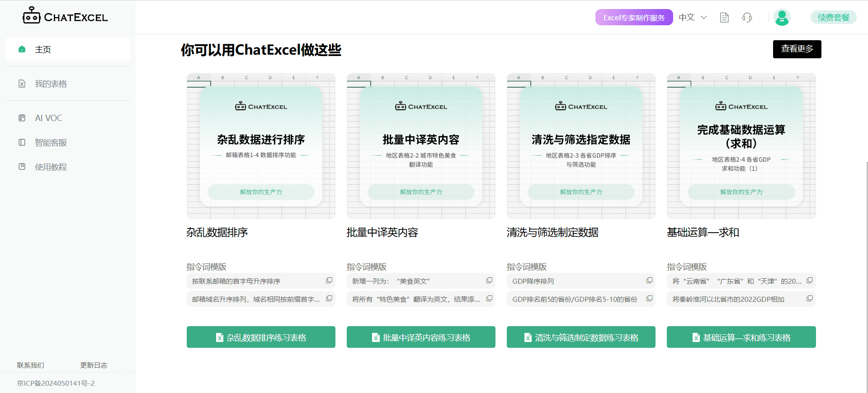Copy the prompt 按联系邮箱的首字母升序排序
This screenshot has width=868, height=393.
[x=329, y=281]
